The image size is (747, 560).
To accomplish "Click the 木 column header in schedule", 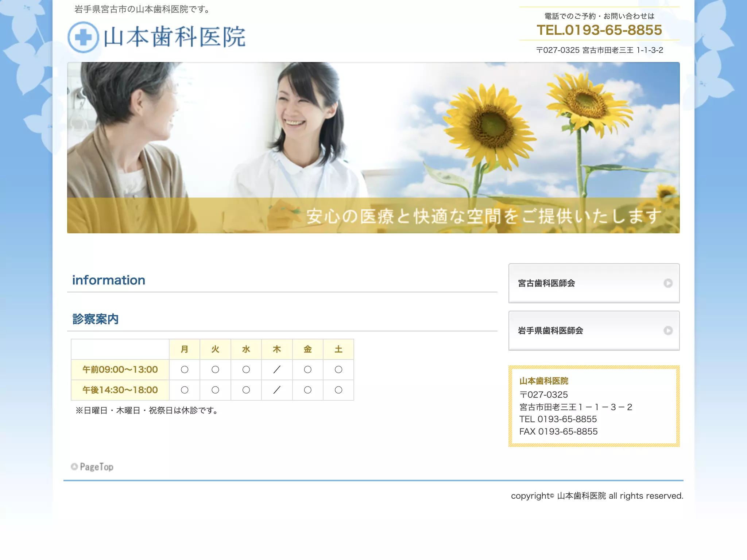I will [277, 349].
